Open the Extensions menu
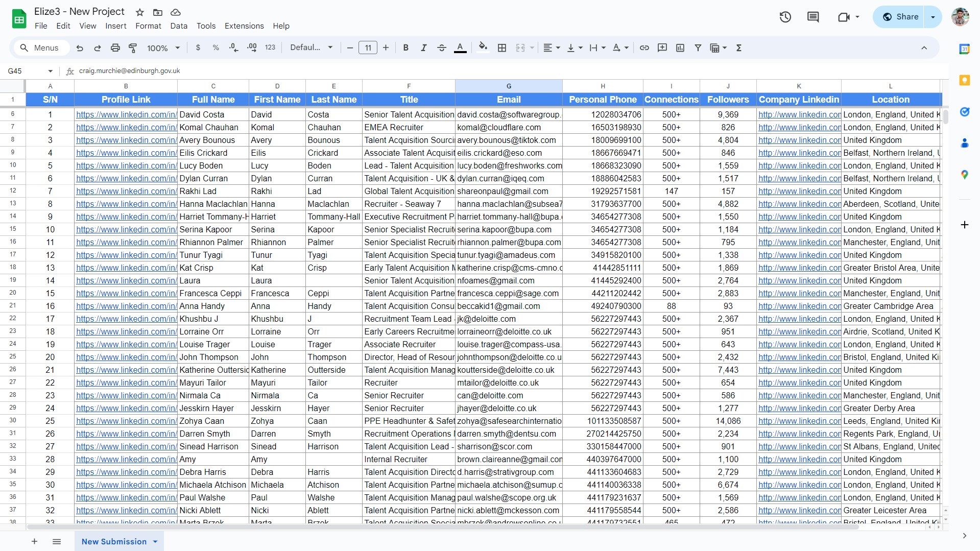This screenshot has width=980, height=551. point(244,26)
